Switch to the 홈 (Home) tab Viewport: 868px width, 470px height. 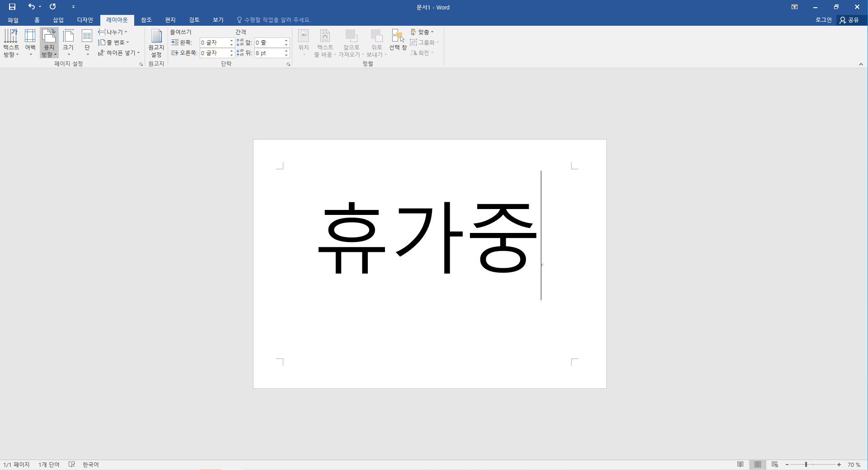[37, 20]
